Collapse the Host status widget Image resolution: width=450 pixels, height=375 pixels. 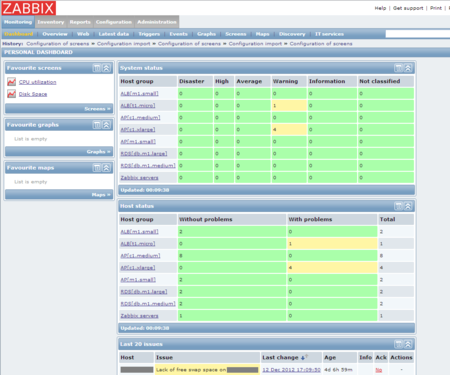pos(408,206)
